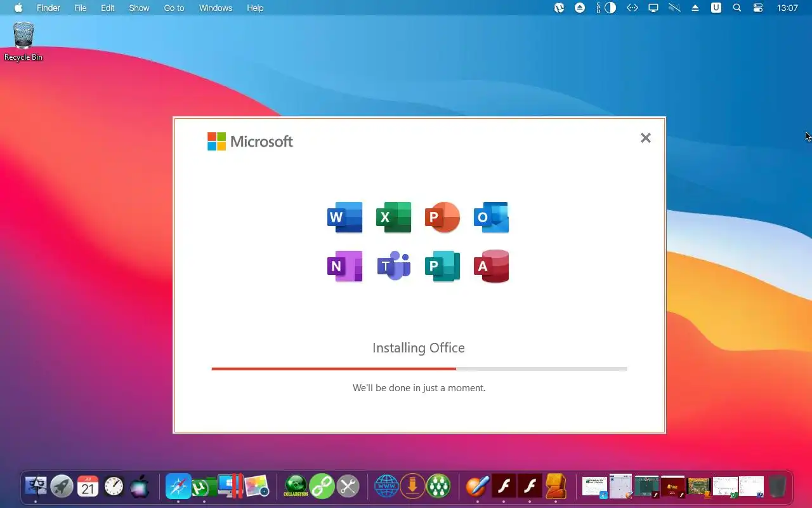Open Launchpad rocket icon in the dock
The image size is (812, 508).
point(62,486)
